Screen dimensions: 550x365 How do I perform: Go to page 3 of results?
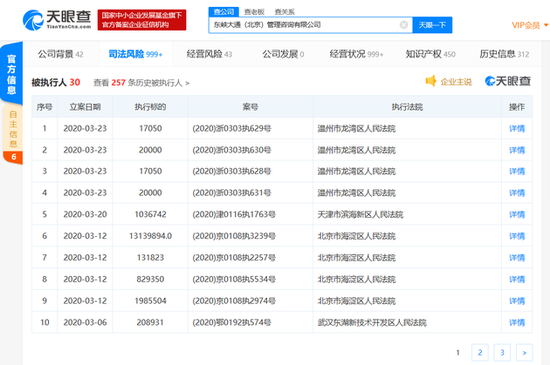click(502, 352)
